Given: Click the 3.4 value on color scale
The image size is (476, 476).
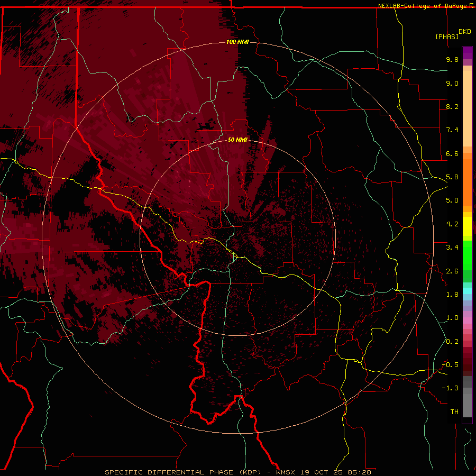Looking at the screenshot, I should [x=452, y=248].
